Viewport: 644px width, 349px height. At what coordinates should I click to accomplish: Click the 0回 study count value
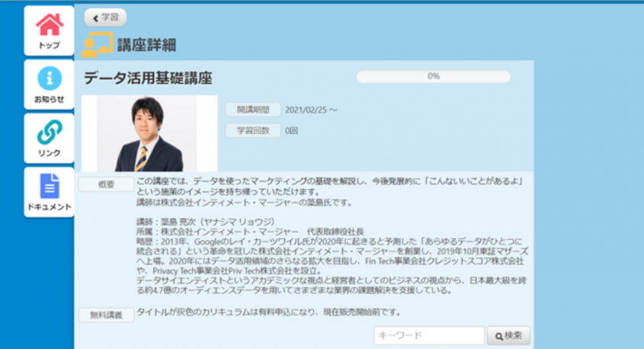coord(292,131)
